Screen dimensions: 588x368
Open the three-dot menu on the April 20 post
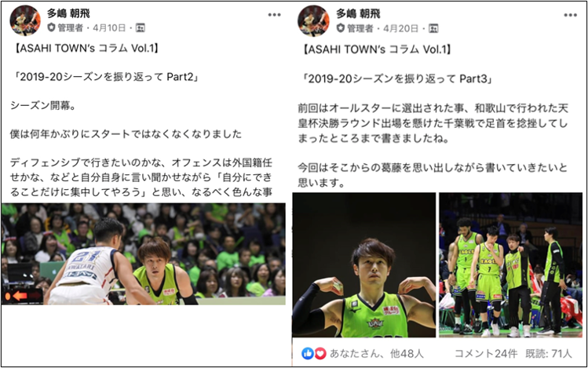point(570,16)
